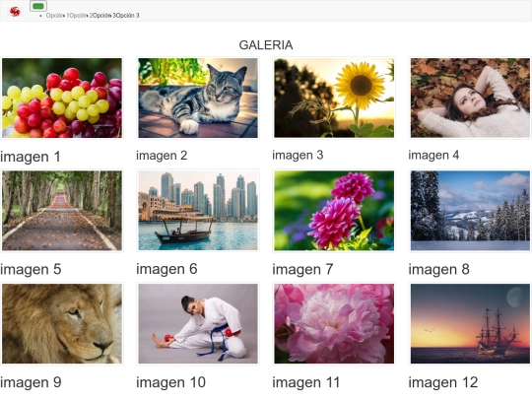Click the "imagen 6" caption
Screen dimensions: 532x399
click(x=166, y=269)
